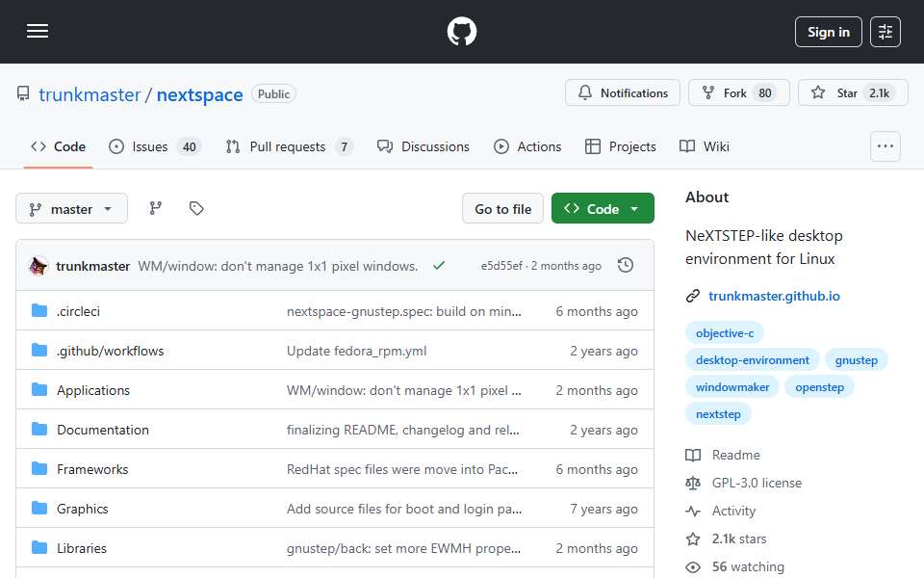Show more repository tabs via three dots
924x578 pixels.
[x=885, y=146]
